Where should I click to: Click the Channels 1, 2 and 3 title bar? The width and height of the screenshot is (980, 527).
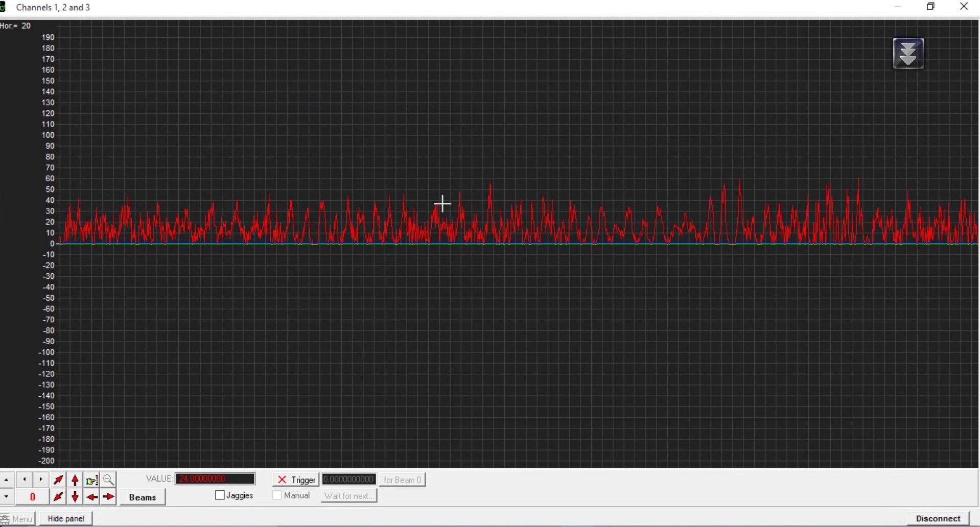click(x=53, y=7)
